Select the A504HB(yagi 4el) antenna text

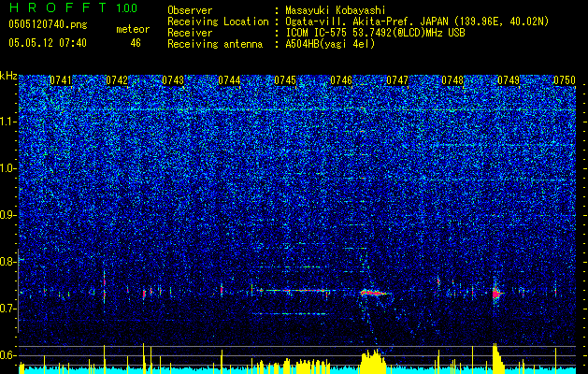coord(330,44)
